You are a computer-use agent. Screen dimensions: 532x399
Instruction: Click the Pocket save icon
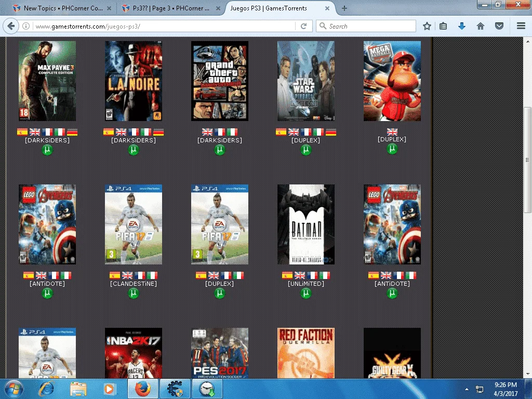pyautogui.click(x=499, y=26)
